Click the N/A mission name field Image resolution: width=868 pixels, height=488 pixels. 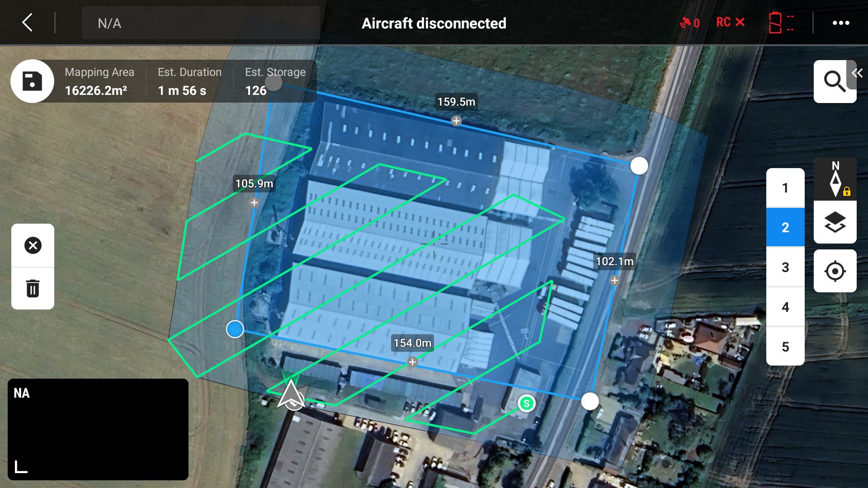click(x=201, y=23)
